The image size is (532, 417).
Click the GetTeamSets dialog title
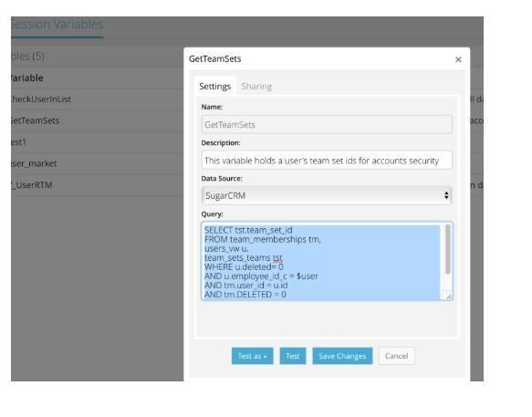[214, 58]
